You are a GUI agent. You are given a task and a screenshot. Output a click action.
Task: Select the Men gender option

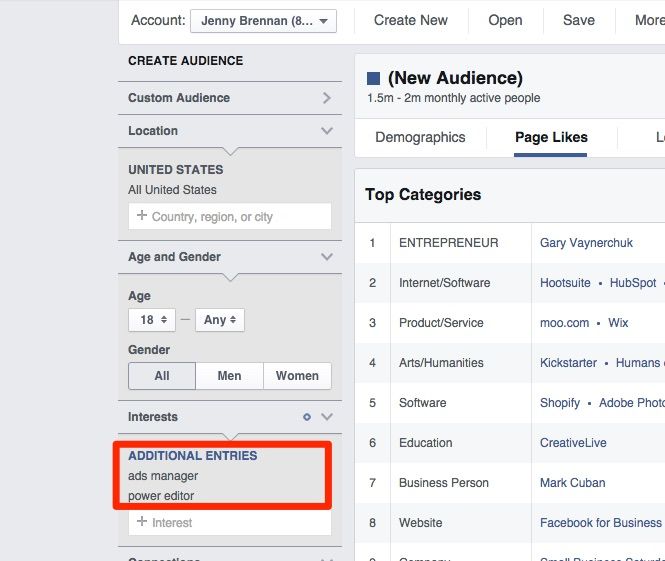point(229,376)
